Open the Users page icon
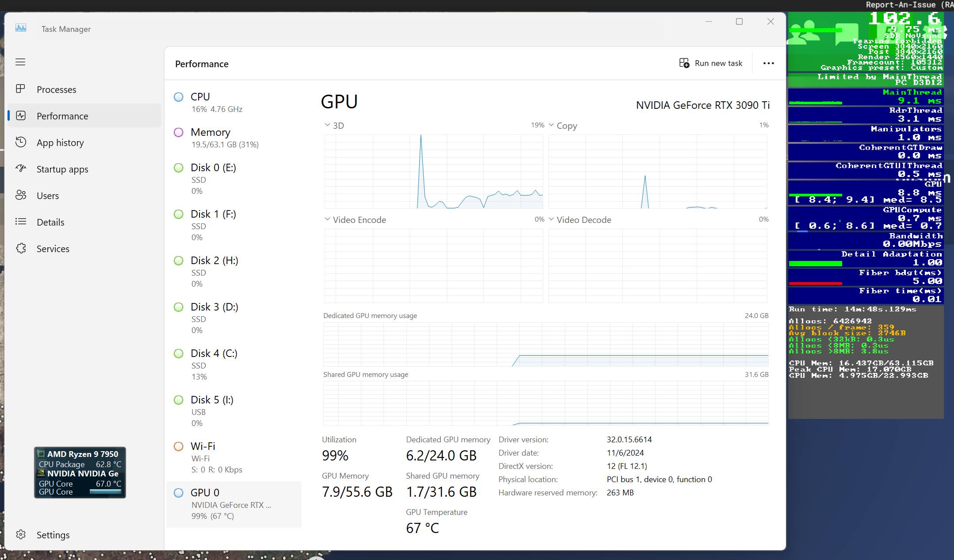 point(20,195)
